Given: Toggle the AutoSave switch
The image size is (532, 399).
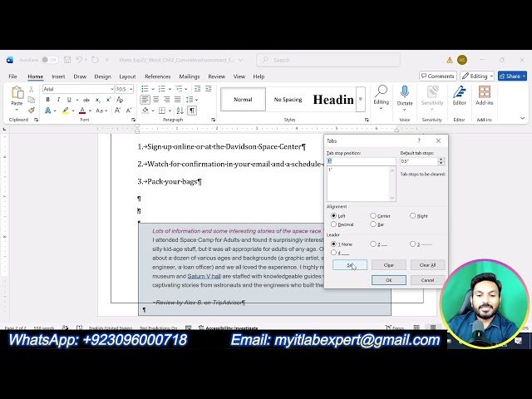Looking at the screenshot, I should click(x=50, y=60).
